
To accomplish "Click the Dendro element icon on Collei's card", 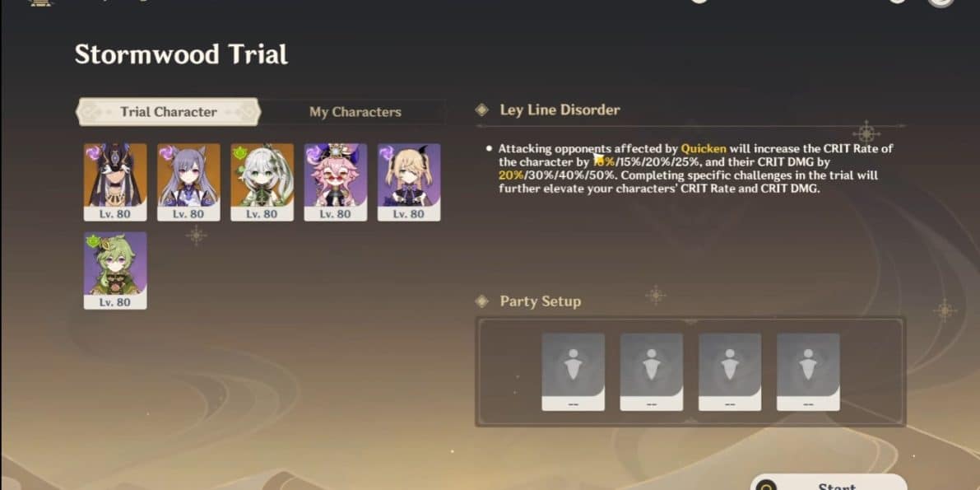I will pyautogui.click(x=92, y=241).
